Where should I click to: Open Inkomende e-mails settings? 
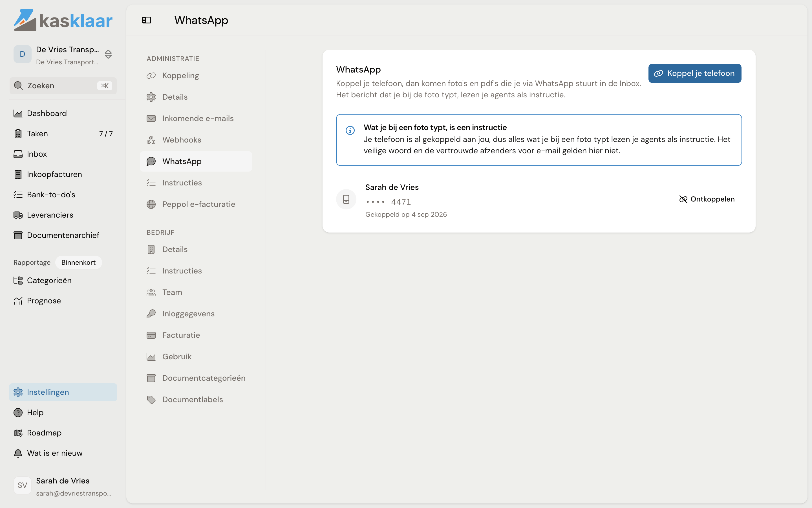point(196,119)
